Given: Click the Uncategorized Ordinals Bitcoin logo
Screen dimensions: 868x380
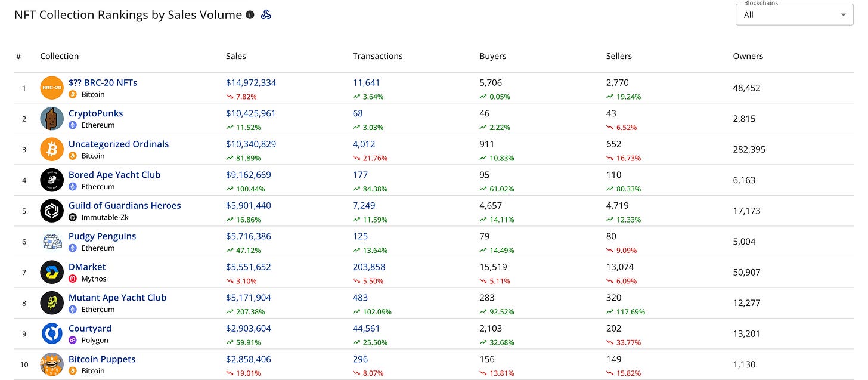Looking at the screenshot, I should pos(52,149).
